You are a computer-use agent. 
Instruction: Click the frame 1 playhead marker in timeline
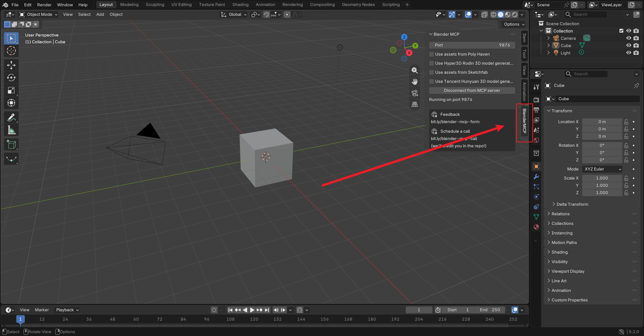(20, 319)
